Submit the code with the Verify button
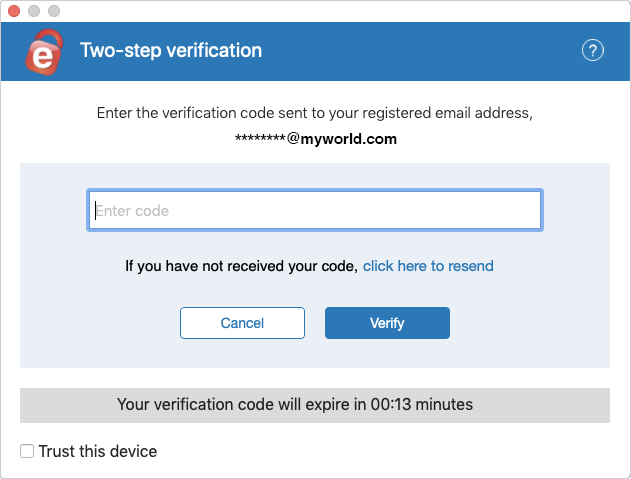Image resolution: width=631 pixels, height=479 pixels. 387,323
